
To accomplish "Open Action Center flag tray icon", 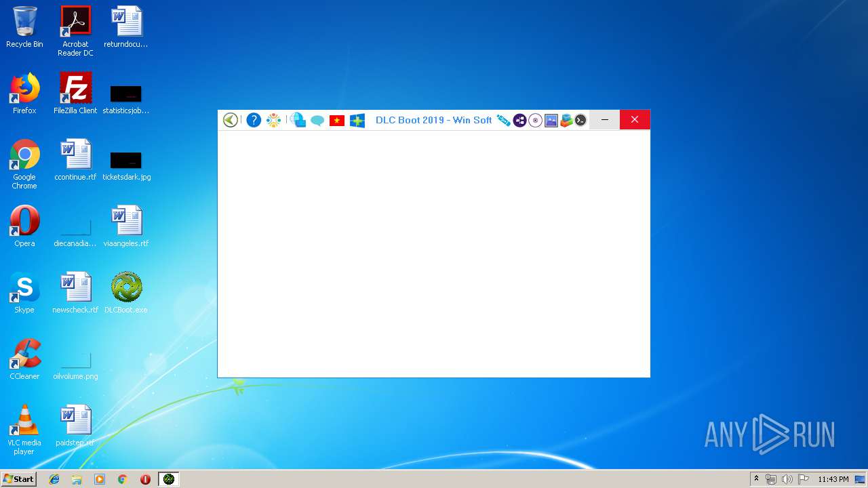I will pos(804,479).
